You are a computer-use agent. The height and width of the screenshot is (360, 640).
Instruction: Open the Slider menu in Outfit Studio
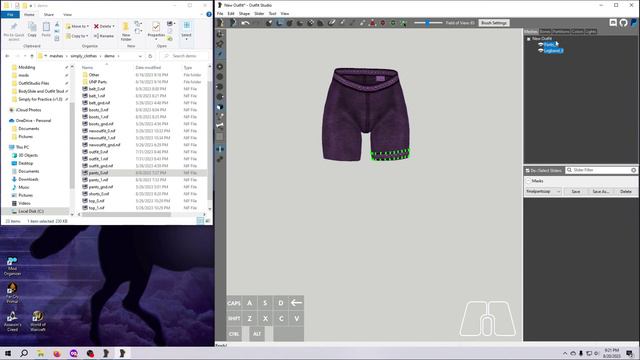pyautogui.click(x=259, y=13)
